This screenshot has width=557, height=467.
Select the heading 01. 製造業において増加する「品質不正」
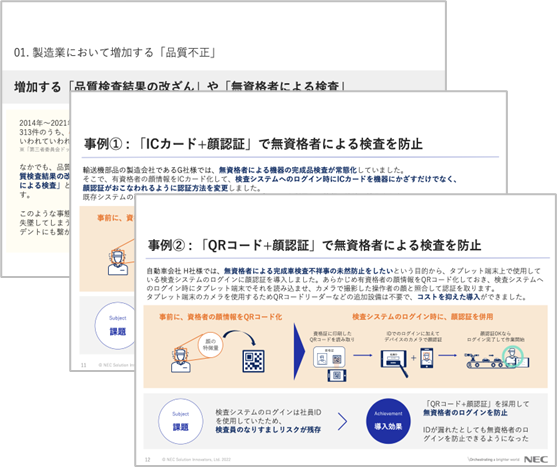click(x=115, y=53)
